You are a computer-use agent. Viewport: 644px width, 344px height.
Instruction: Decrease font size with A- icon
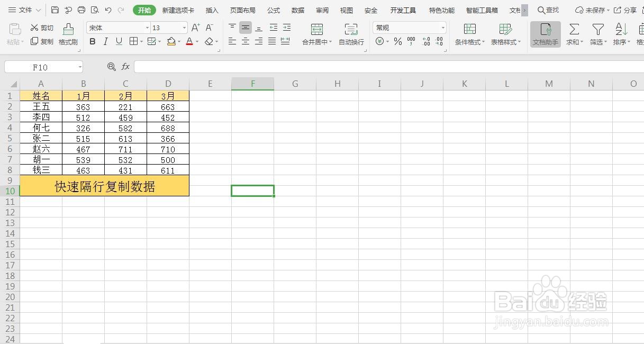point(210,28)
